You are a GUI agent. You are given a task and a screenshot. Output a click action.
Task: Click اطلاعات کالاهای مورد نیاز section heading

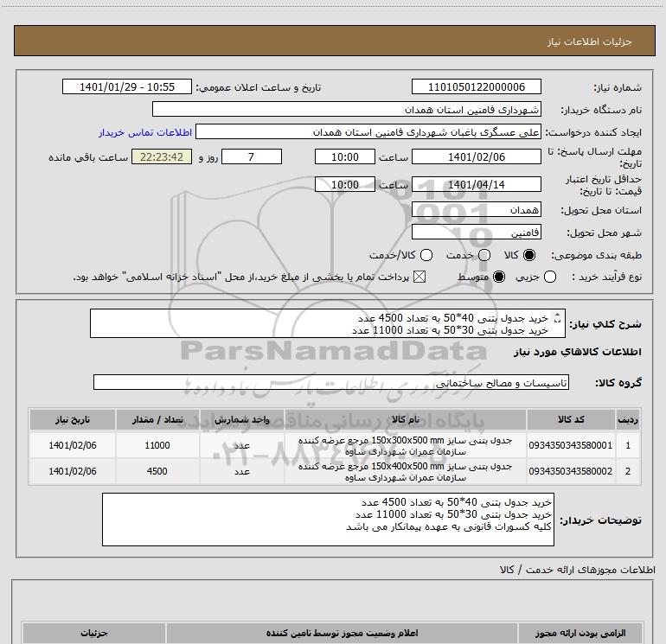[x=577, y=352]
